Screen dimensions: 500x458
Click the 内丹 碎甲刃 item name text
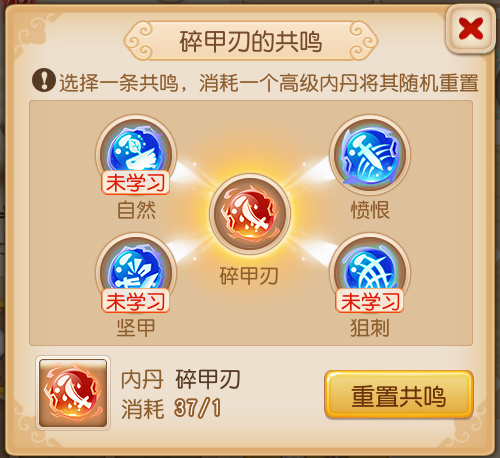coord(180,379)
